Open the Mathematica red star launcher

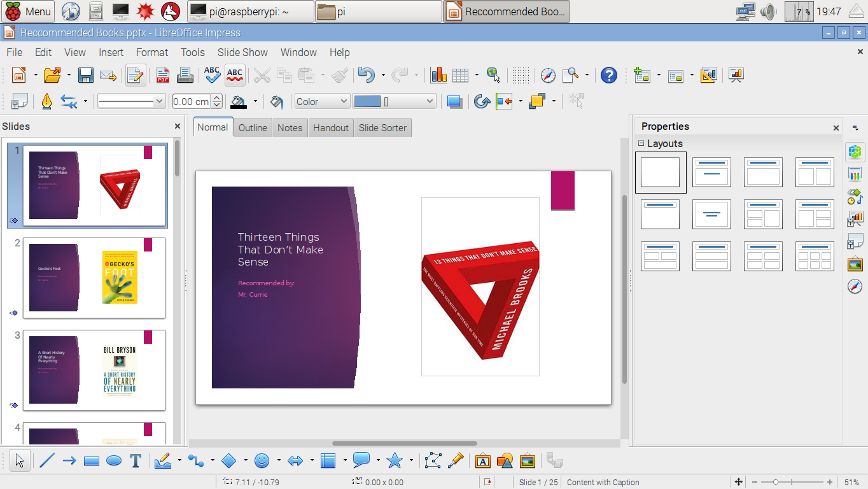[x=146, y=11]
